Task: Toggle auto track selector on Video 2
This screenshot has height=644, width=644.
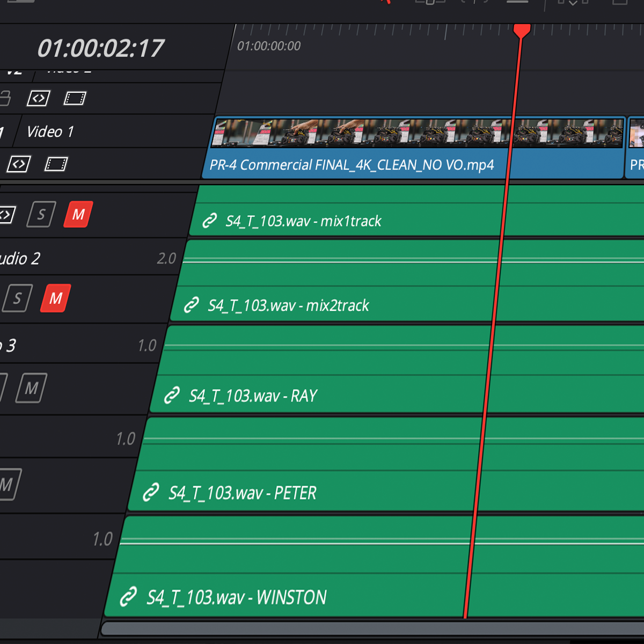Action: point(39,98)
